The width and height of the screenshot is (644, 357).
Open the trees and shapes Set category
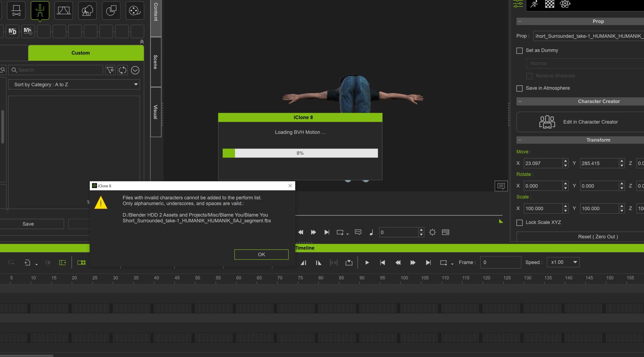tap(87, 11)
